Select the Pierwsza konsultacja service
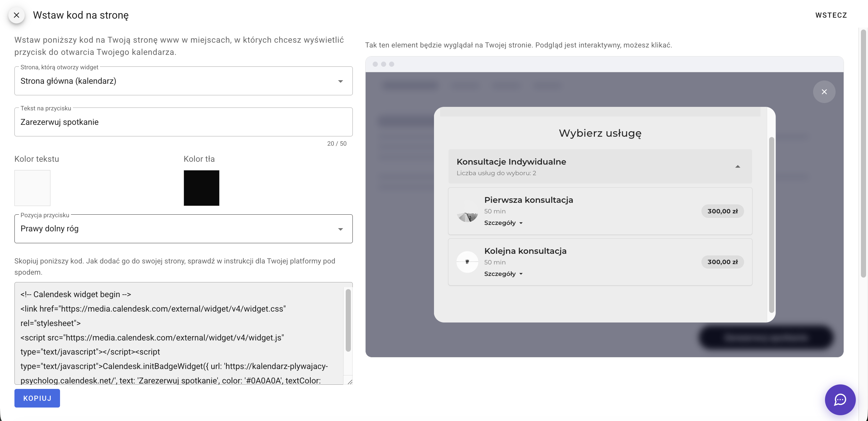 pyautogui.click(x=600, y=211)
